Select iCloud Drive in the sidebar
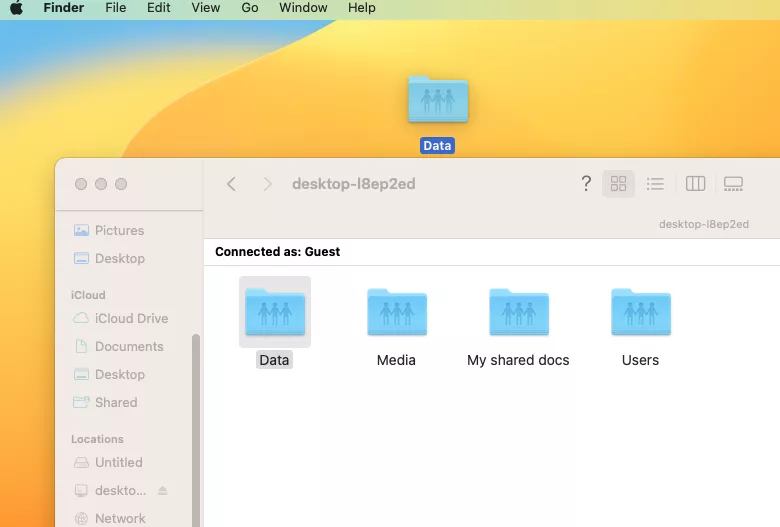 coord(130,318)
